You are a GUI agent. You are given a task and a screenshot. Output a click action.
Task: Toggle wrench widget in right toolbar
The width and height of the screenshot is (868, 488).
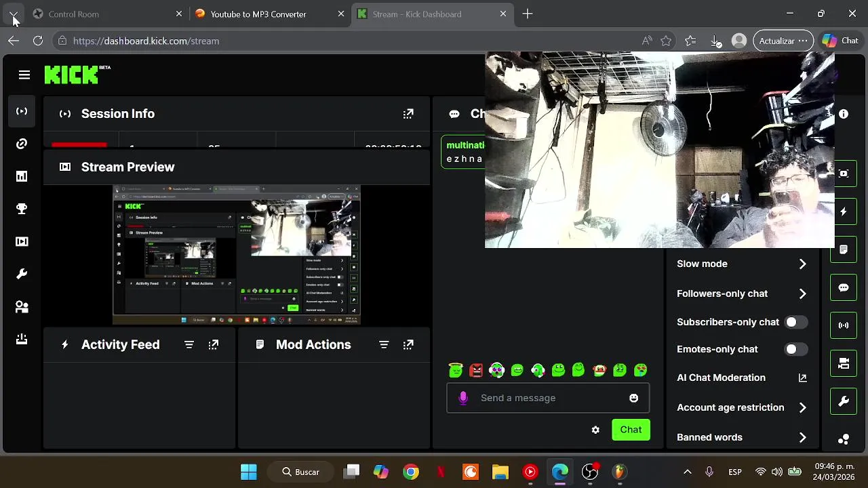point(844,402)
